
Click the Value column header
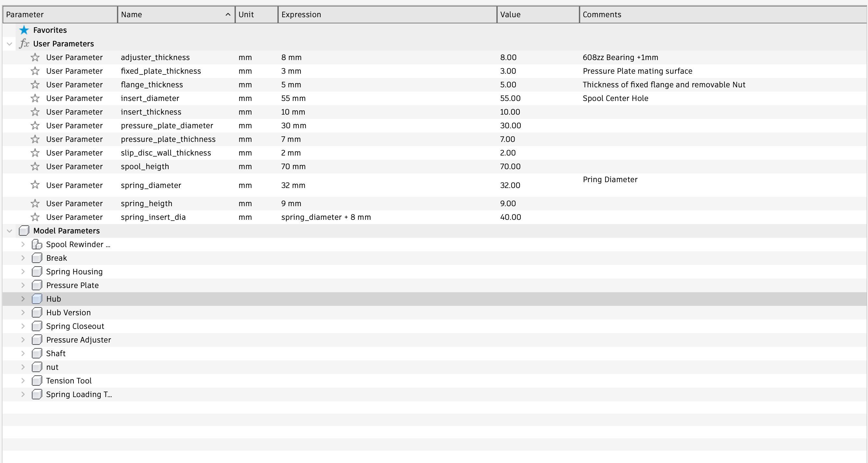coord(538,15)
